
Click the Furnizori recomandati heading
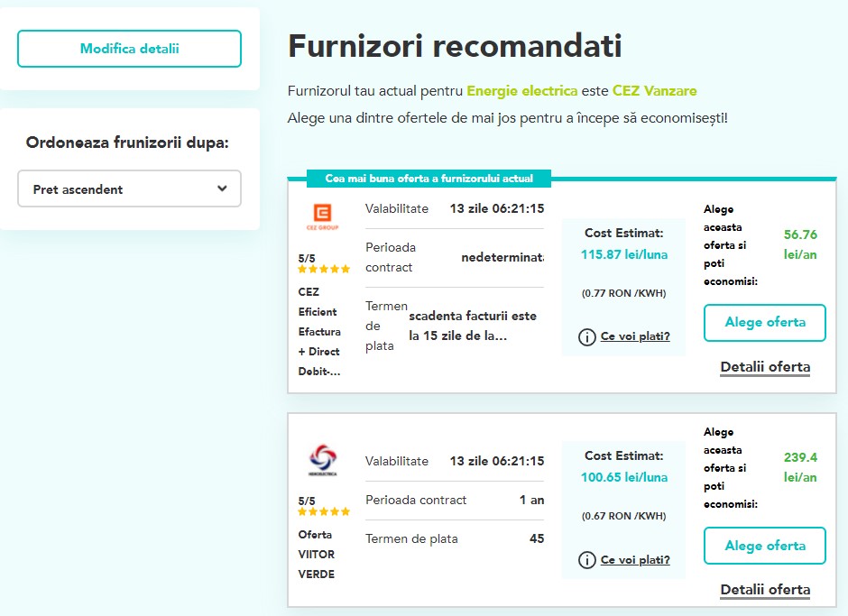(455, 46)
